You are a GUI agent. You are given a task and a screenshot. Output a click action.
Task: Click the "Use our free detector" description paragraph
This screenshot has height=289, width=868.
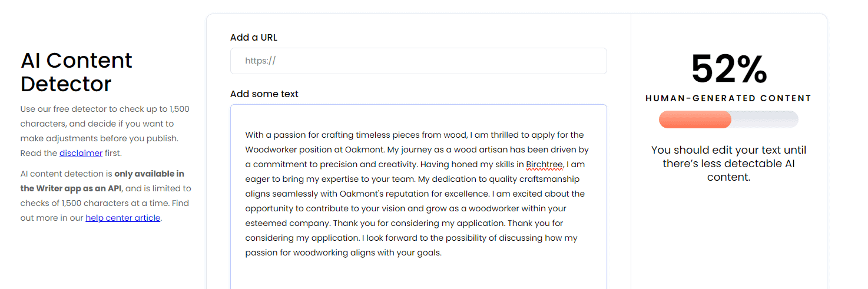(x=105, y=131)
